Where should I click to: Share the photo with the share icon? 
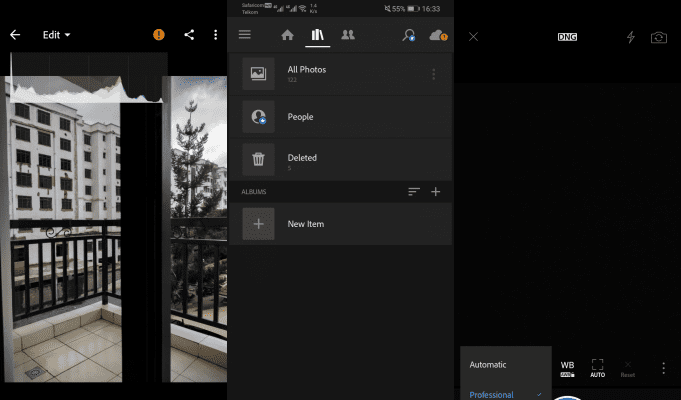[189, 35]
